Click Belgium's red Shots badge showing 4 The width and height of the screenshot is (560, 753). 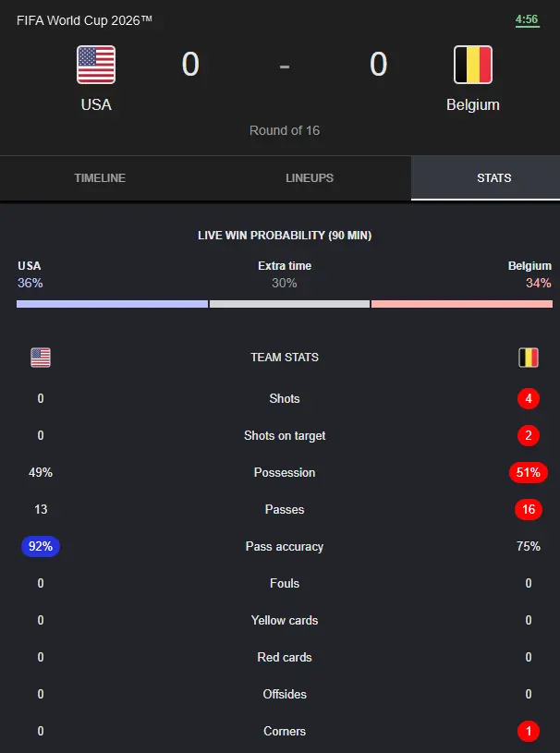(x=529, y=398)
